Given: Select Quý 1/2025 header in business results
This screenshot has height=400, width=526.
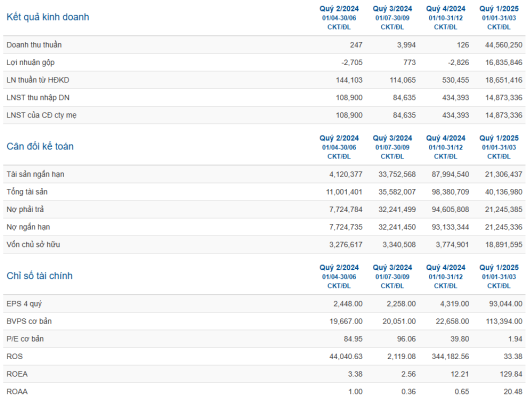Looking at the screenshot, I should [499, 9].
